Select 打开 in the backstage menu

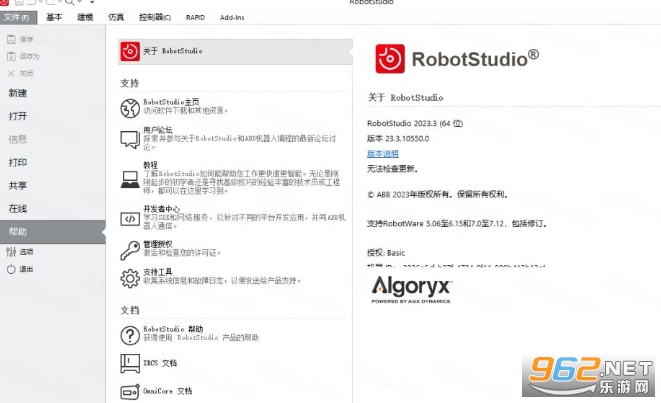click(x=18, y=116)
